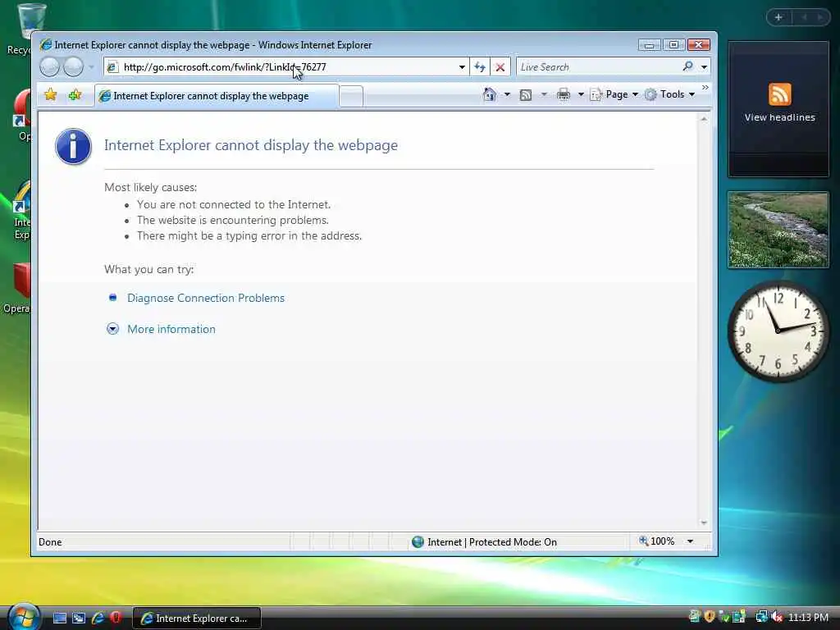The image size is (840, 630).
Task: Open the Tools menu
Action: coord(669,94)
